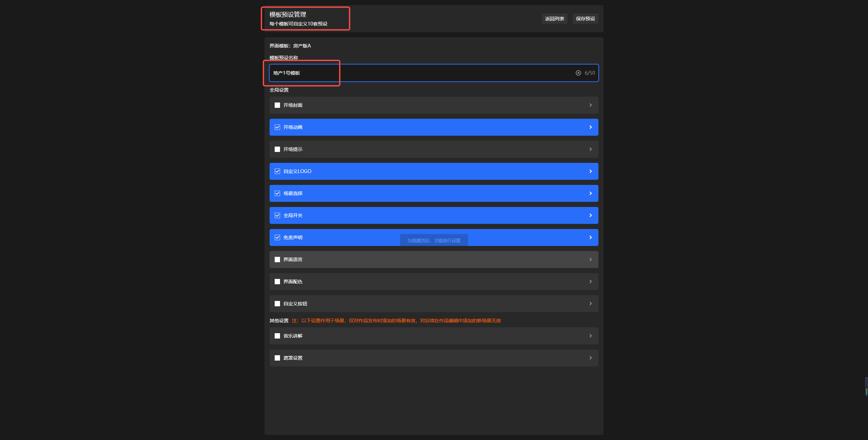Tick the 开场提示 checkbox
This screenshot has height=440, width=868.
pyautogui.click(x=277, y=149)
